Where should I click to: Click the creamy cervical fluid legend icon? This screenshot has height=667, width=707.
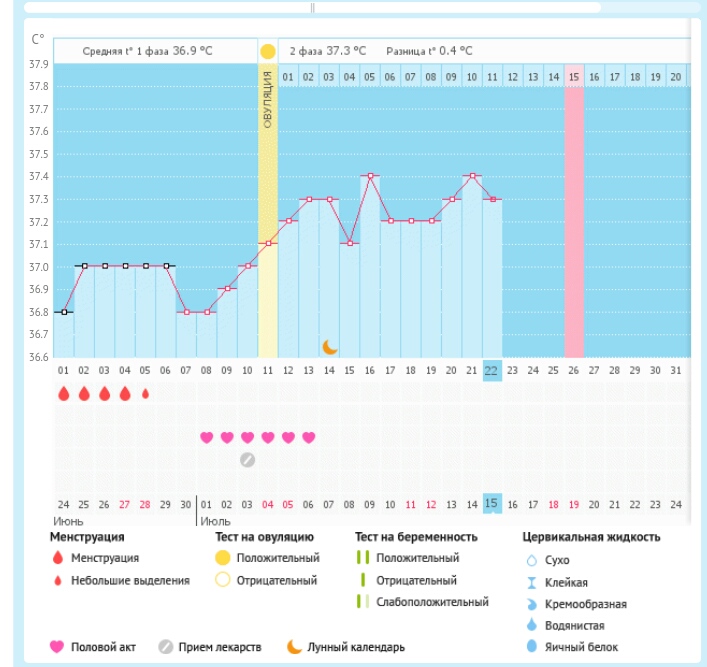pos(532,604)
